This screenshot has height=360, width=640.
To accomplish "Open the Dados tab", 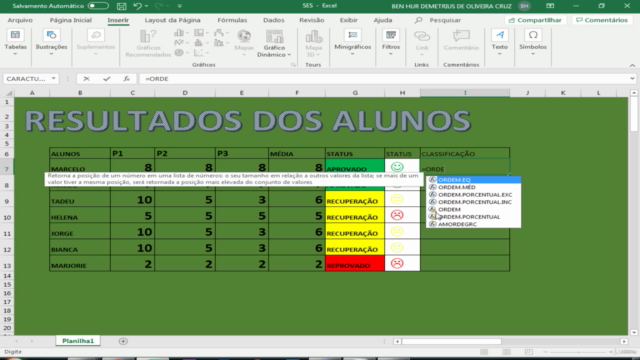I will [x=273, y=20].
